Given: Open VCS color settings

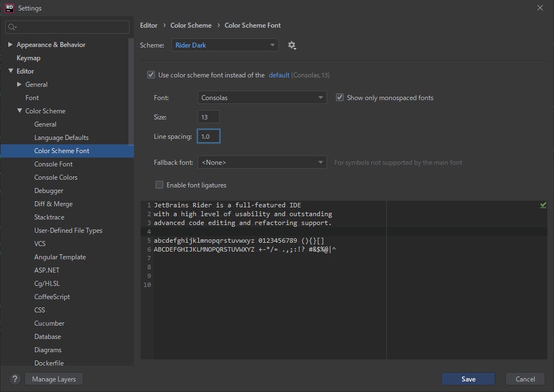Looking at the screenshot, I should pyautogui.click(x=40, y=243).
